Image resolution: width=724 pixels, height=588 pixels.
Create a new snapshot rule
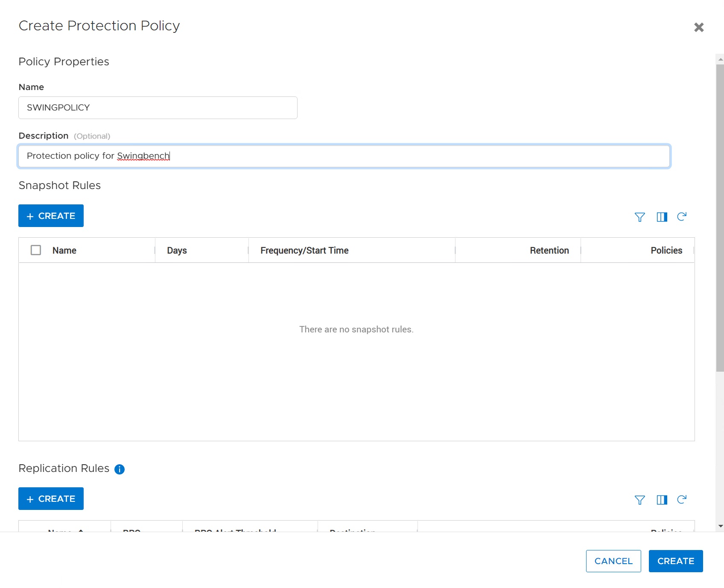pyautogui.click(x=51, y=215)
